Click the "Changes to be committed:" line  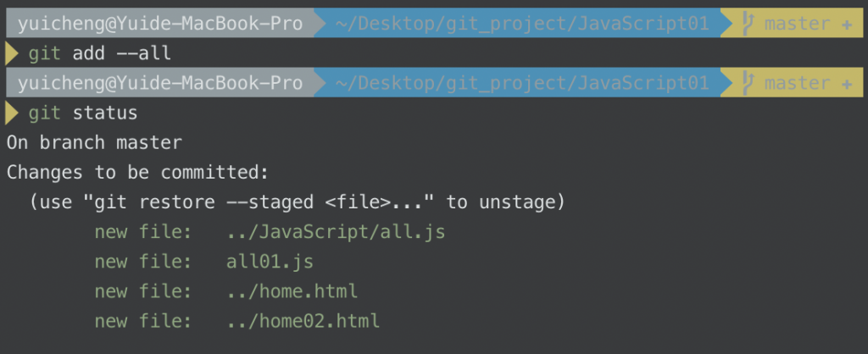[138, 173]
